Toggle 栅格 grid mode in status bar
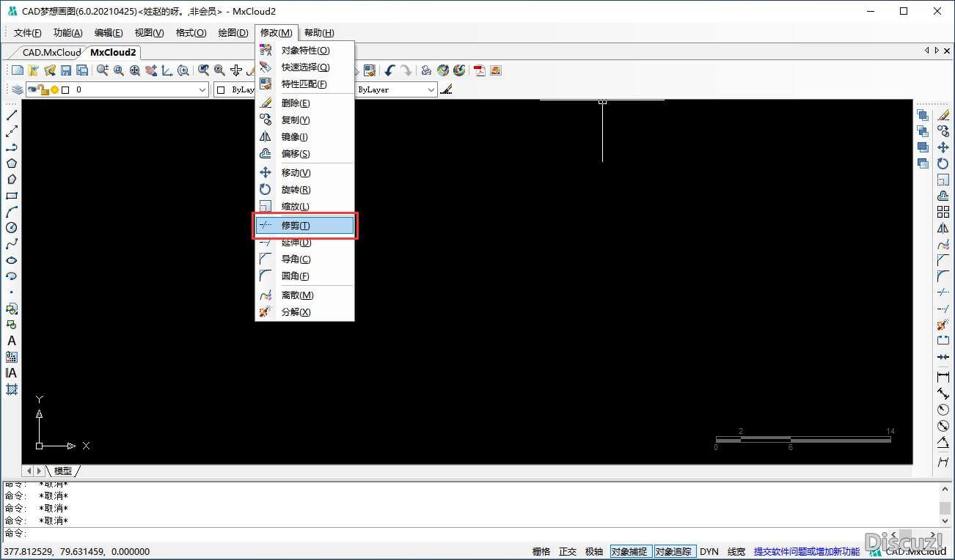Viewport: 955px width, 560px height. [541, 552]
